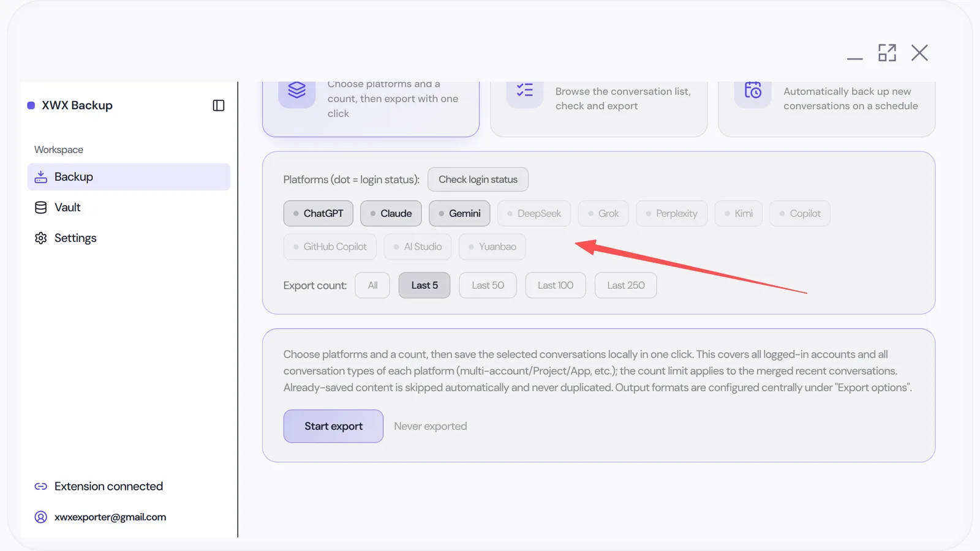Viewport: 980px width, 551px height.
Task: Select the Last 5 export count
Action: pyautogui.click(x=424, y=285)
